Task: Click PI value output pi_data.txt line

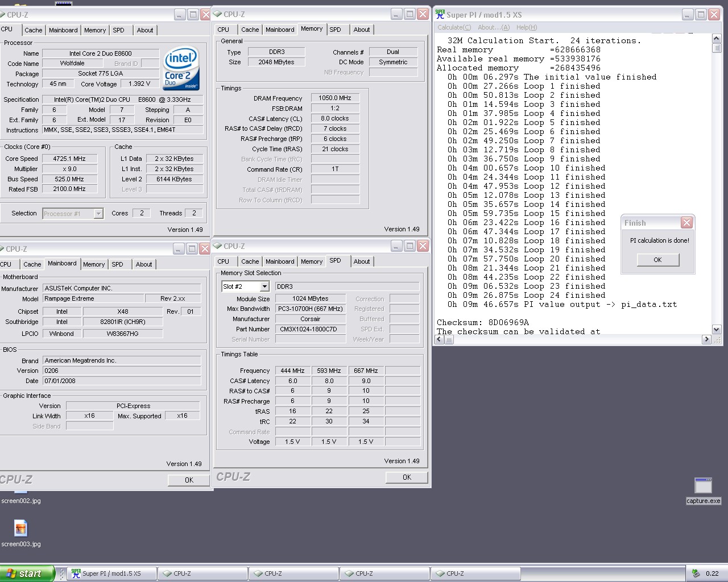Action: 562,304
